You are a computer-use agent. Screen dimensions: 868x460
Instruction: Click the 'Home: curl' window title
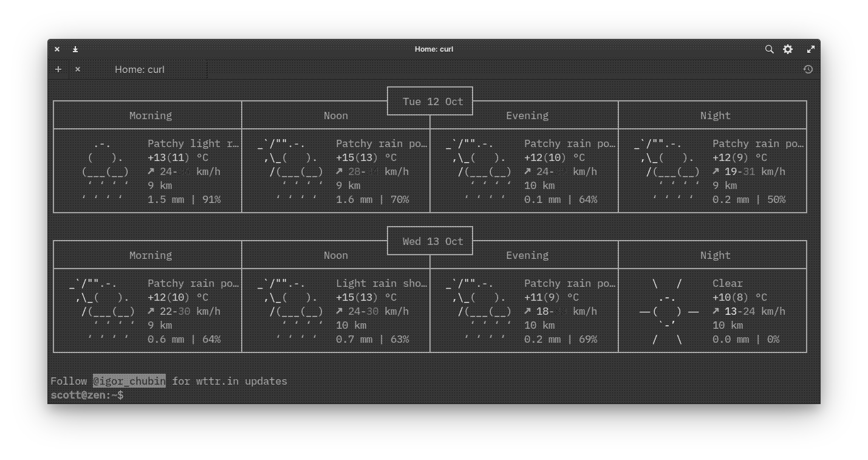click(x=434, y=49)
